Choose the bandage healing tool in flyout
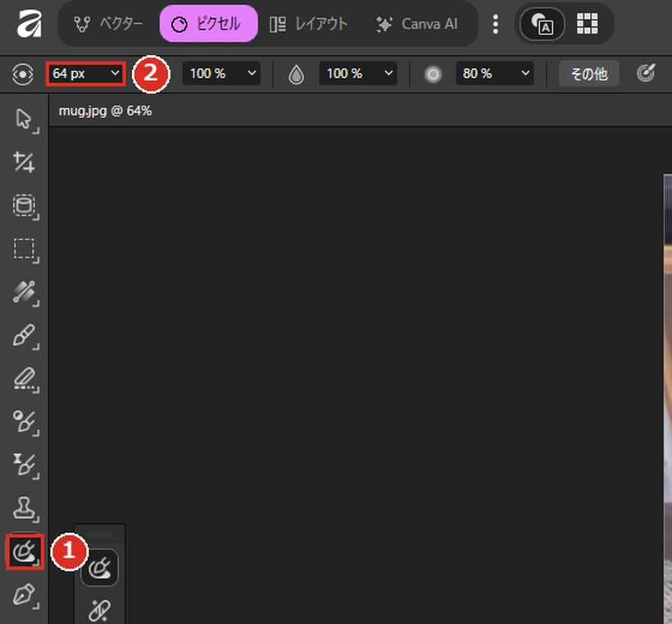672x624 pixels. pos(99,610)
